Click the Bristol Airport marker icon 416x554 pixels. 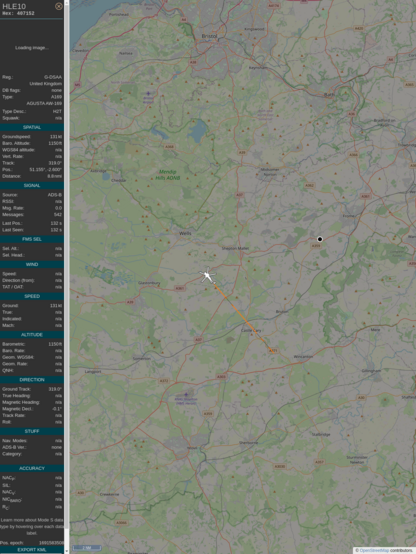[x=148, y=94]
